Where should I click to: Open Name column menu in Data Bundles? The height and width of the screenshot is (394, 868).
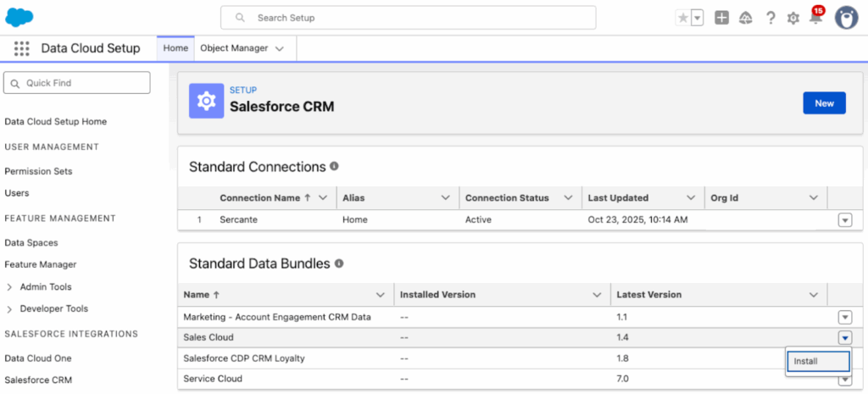[381, 295]
